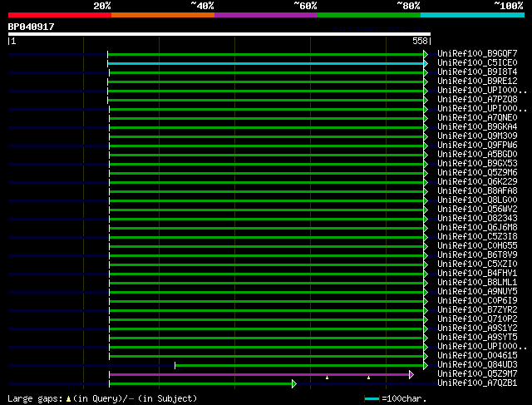Click the arrowhead ending the short A7QZB1 bar

click(294, 383)
